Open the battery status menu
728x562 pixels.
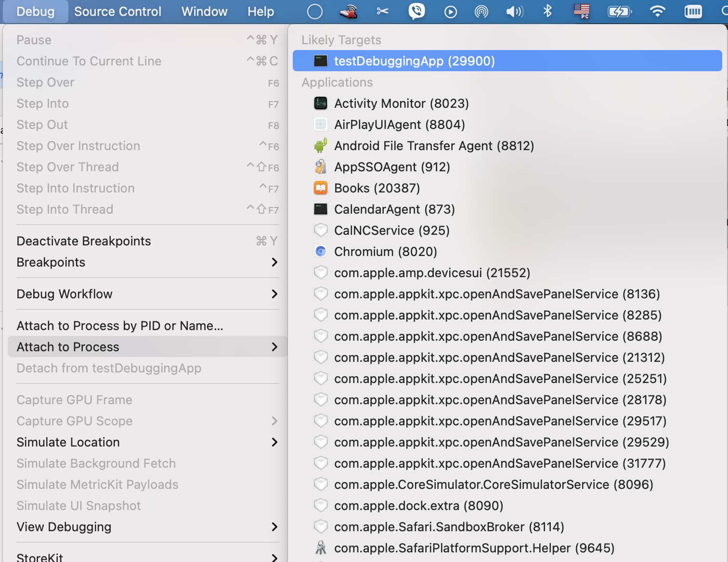pos(620,11)
